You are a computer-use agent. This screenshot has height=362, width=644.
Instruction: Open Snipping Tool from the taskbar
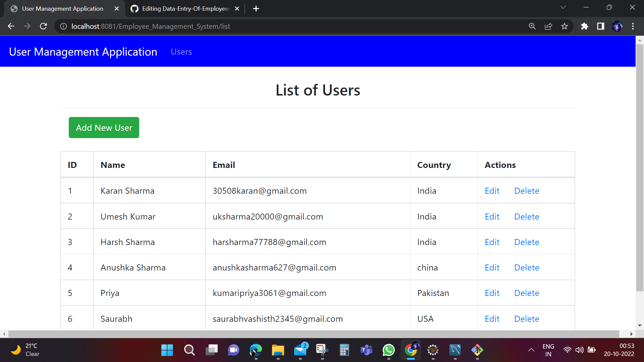pyautogui.click(x=322, y=350)
